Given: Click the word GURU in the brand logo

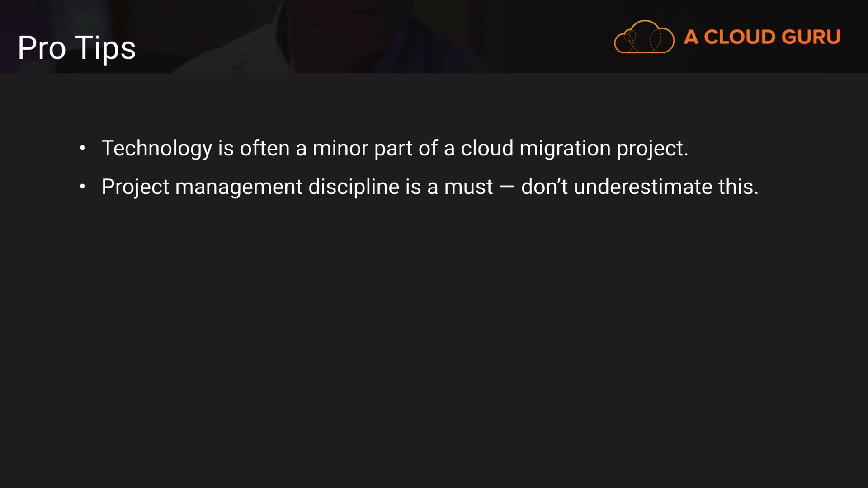Looking at the screenshot, I should pyautogui.click(x=811, y=37).
